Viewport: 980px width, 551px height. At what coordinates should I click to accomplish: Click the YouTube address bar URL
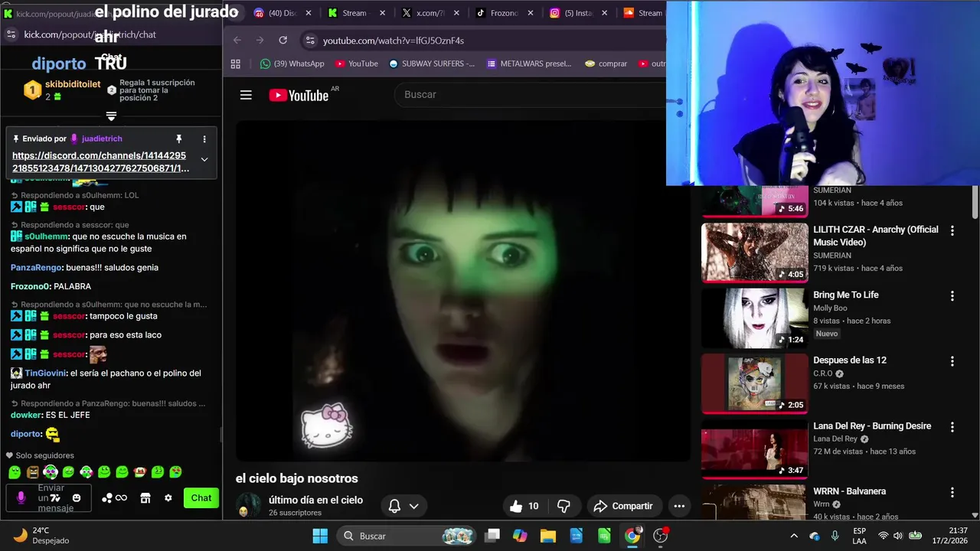click(394, 40)
